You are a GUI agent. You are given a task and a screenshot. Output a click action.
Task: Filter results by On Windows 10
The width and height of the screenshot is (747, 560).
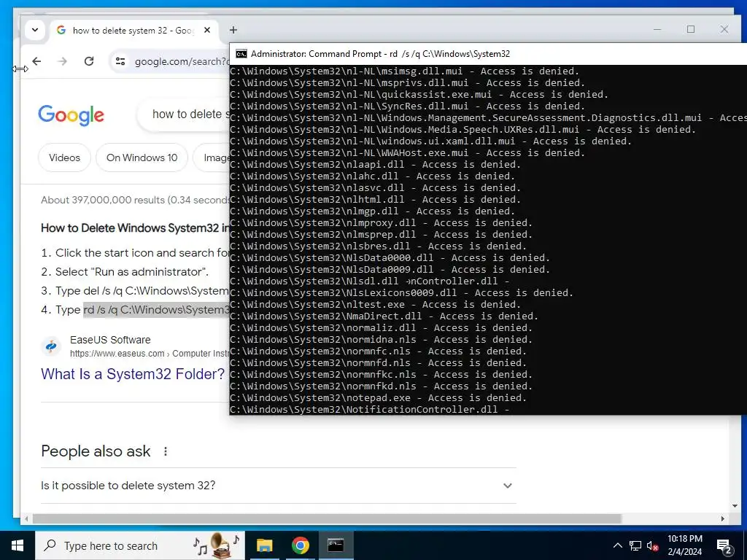(x=142, y=157)
